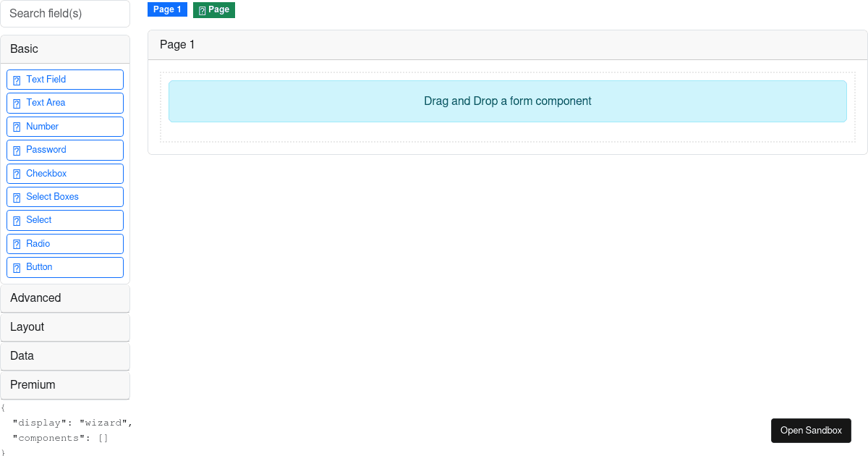Expand the Layout components section

(65, 326)
